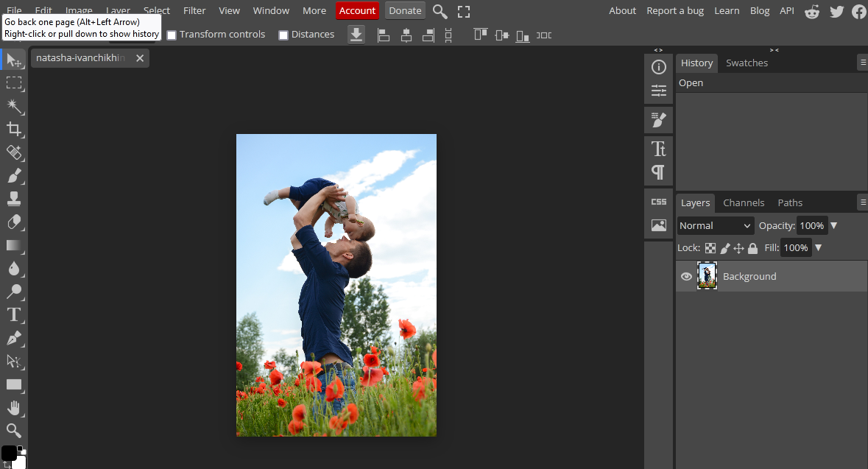This screenshot has height=469, width=868.
Task: Select the Dodge tool
Action: click(14, 292)
